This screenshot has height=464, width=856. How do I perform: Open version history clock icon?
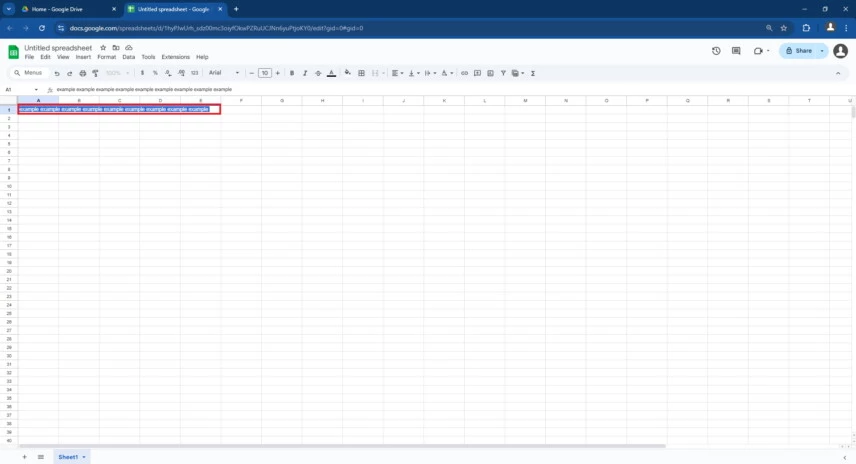(716, 51)
